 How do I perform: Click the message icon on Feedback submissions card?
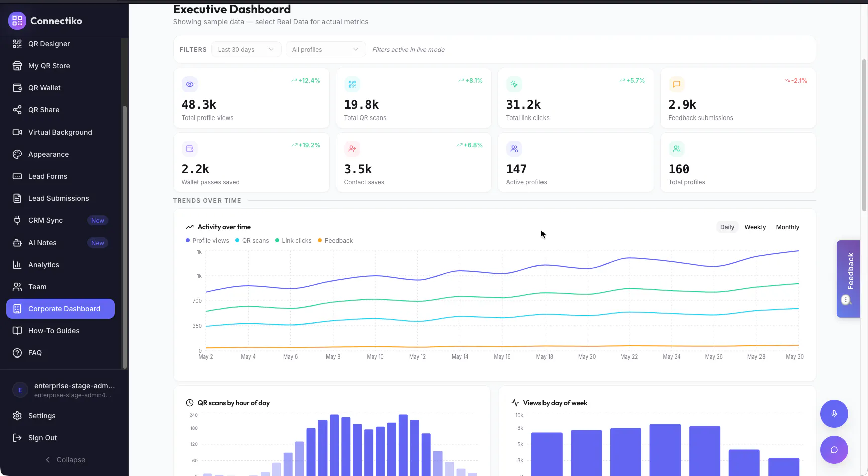pyautogui.click(x=677, y=84)
